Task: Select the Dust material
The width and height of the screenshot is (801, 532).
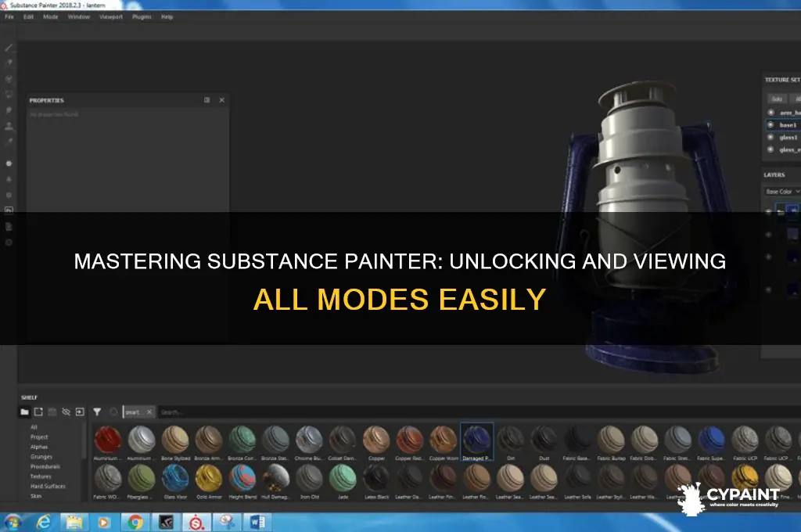Action: tap(544, 443)
